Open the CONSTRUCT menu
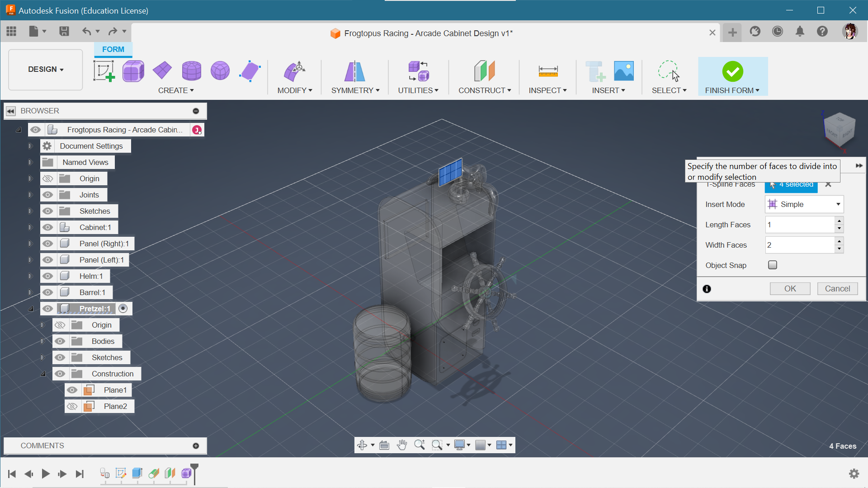This screenshot has width=868, height=488. click(x=485, y=90)
